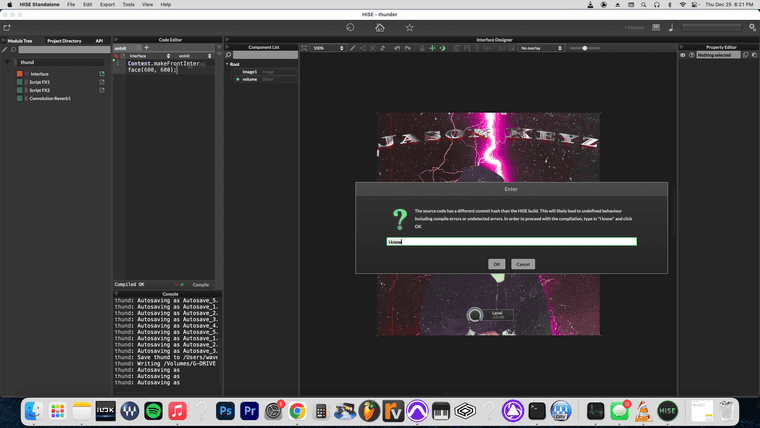Click the Module Tree search field

64,49
